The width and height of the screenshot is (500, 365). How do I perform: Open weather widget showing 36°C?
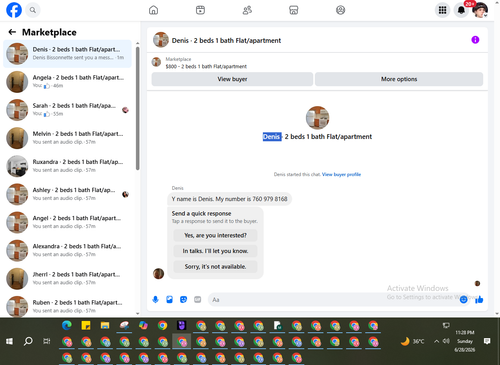[412, 341]
